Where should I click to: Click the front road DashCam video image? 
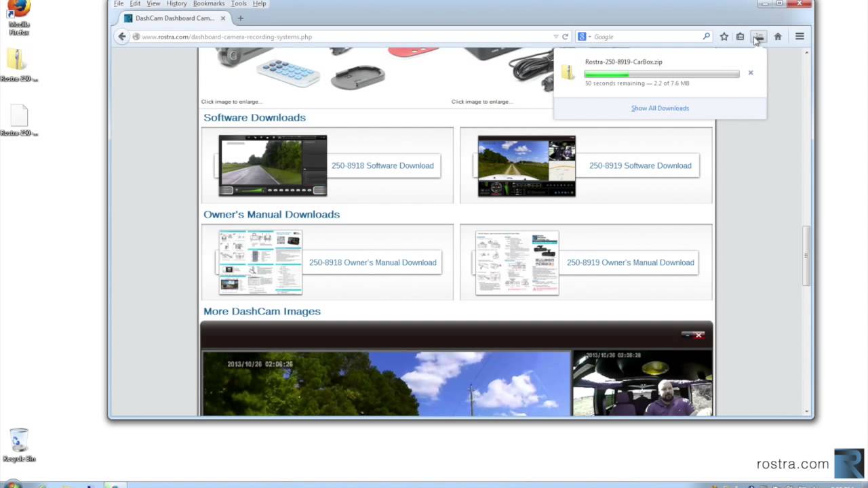coord(387,383)
